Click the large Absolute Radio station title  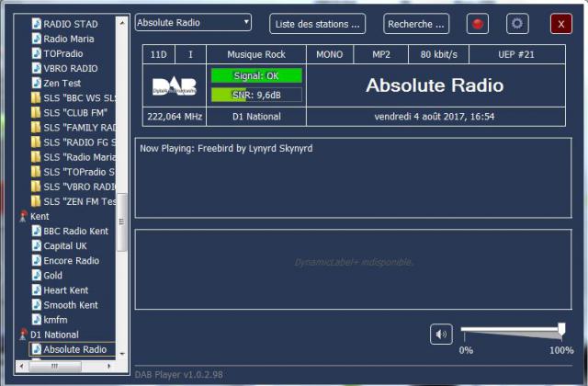point(435,85)
